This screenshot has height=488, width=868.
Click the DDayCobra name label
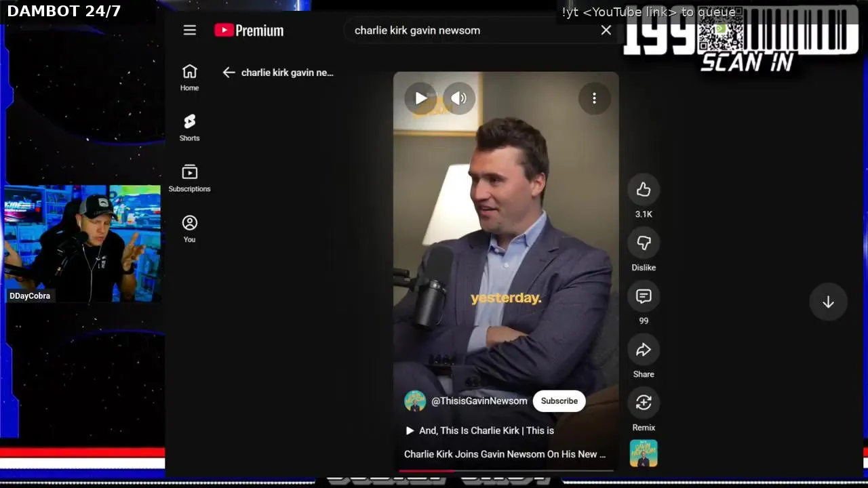(30, 296)
